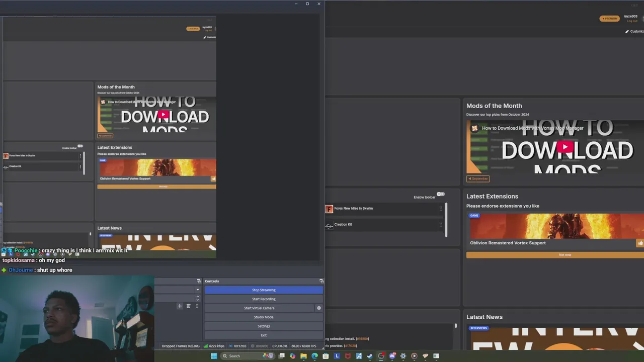Click the September button under video
The image size is (644, 362).
tap(478, 178)
